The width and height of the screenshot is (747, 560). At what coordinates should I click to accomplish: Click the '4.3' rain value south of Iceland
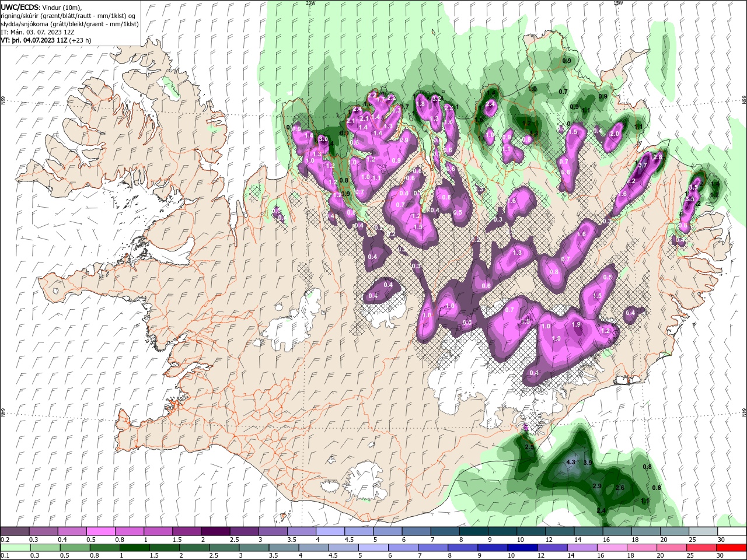pos(571,462)
